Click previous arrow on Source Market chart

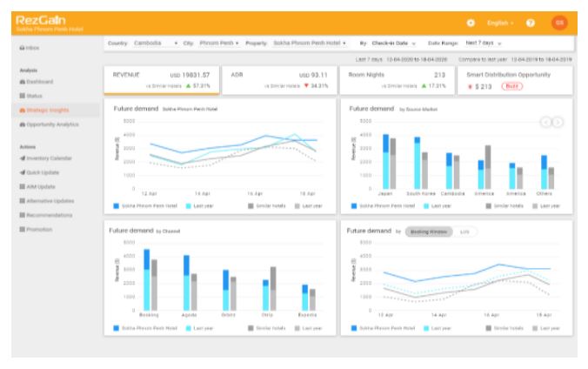(547, 121)
